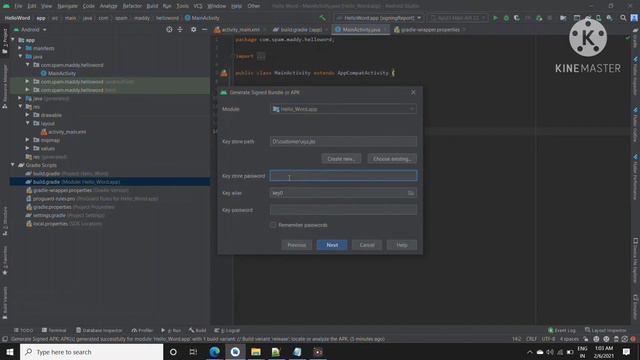The image size is (640, 360).
Task: Open Search Everywhere magnifier icon
Action: 623,18
